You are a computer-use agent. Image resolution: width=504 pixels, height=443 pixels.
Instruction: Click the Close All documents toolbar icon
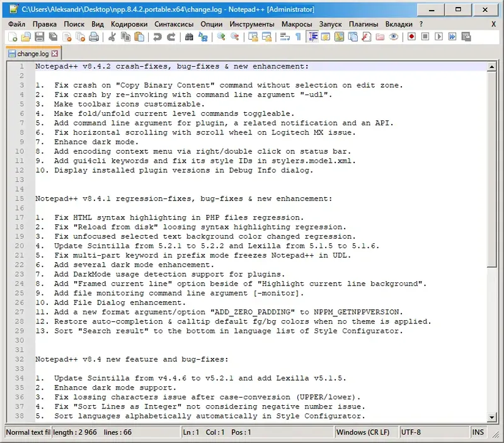81,37
